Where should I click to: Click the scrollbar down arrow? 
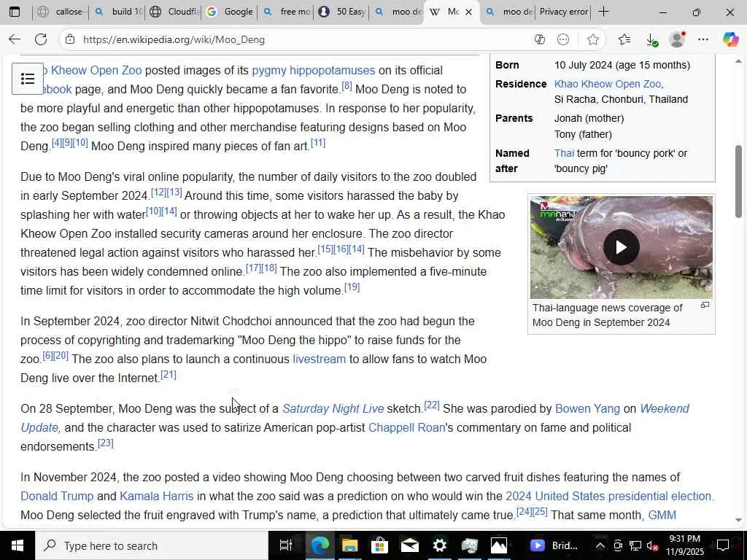pos(739,520)
